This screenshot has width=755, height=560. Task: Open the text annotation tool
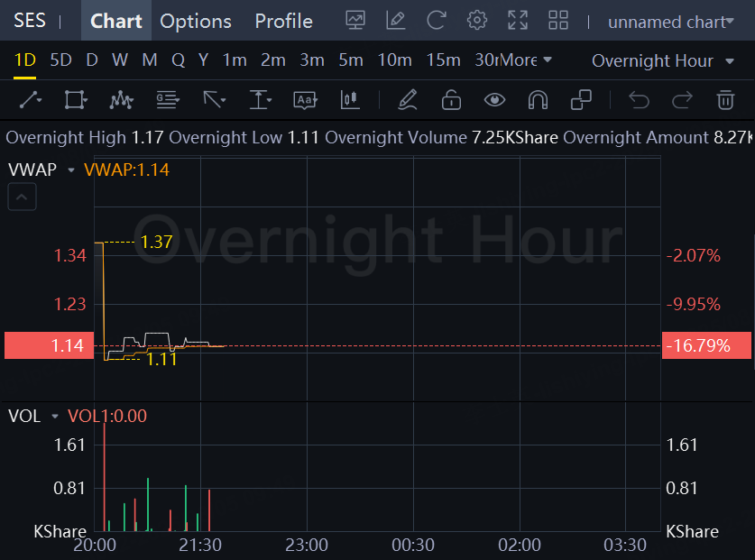click(x=306, y=99)
